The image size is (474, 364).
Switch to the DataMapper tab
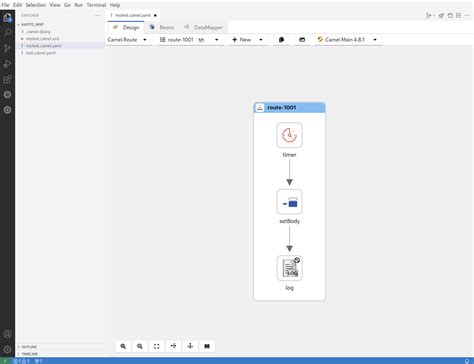pos(203,27)
